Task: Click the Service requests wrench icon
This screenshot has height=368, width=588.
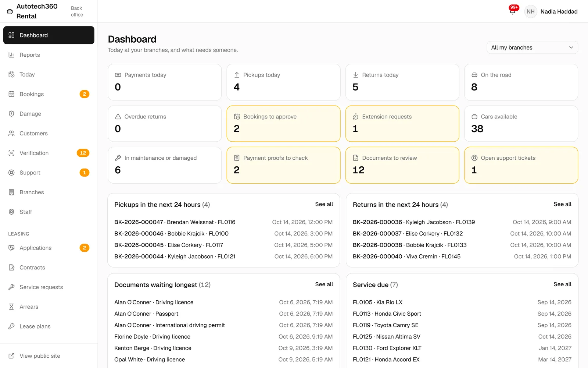Action: [x=11, y=287]
